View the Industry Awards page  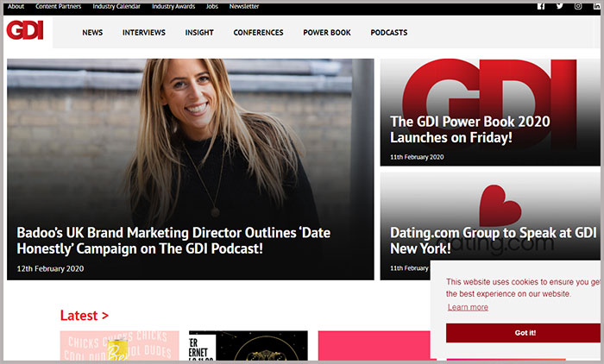173,6
